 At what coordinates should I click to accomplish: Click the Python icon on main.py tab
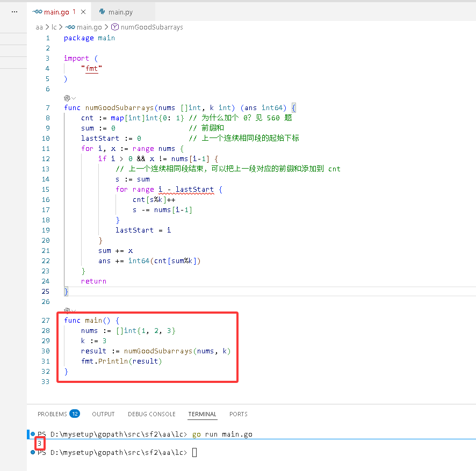[102, 11]
